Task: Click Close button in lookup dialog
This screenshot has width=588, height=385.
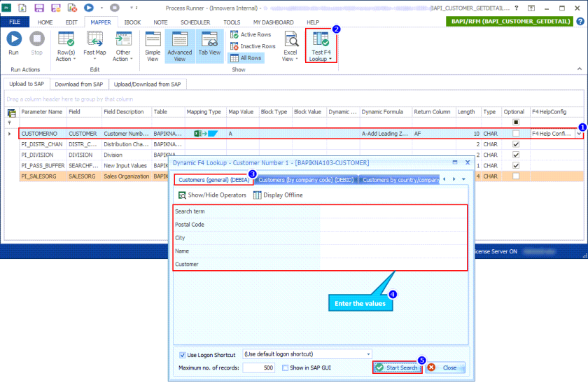Action: point(445,367)
